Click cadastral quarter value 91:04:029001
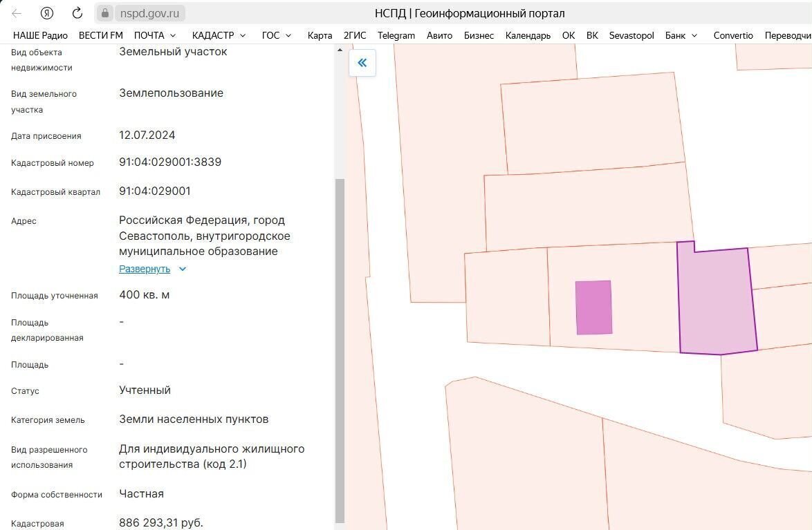The width and height of the screenshot is (812, 530). (155, 191)
